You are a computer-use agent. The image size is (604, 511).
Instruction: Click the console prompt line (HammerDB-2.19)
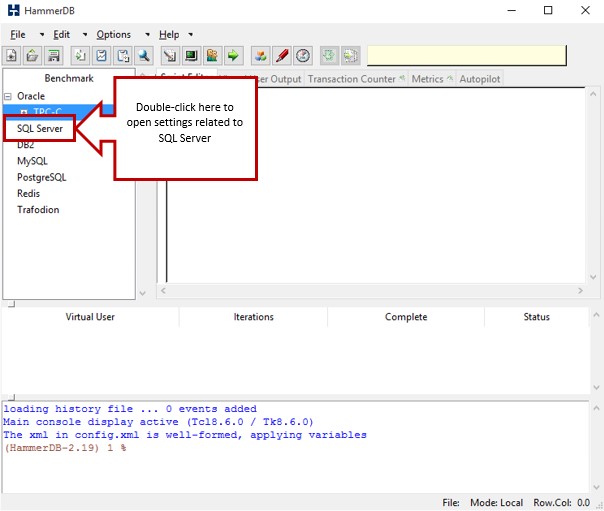65,448
